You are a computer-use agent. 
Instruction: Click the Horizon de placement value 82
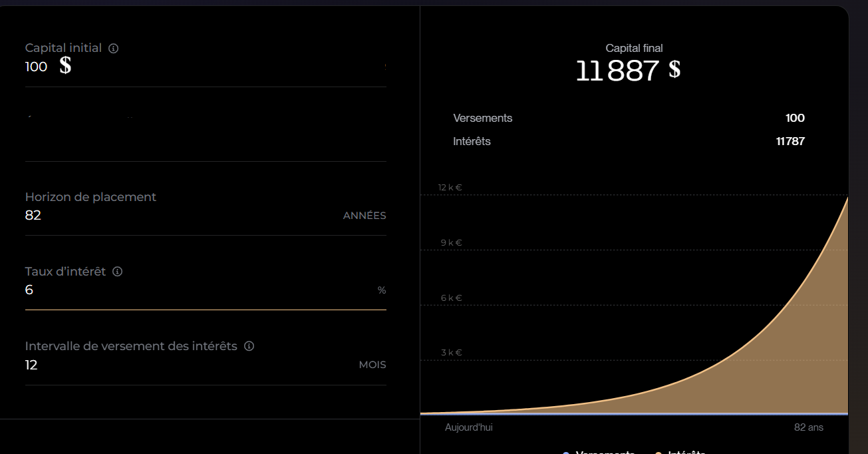(33, 215)
